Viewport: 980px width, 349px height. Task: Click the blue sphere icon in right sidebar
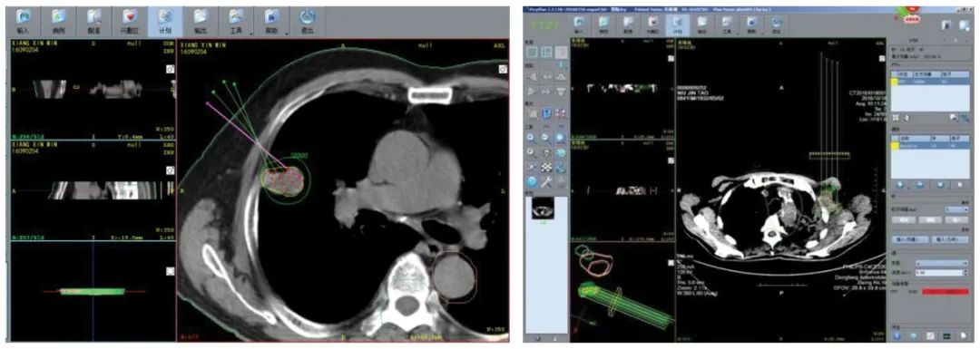click(x=532, y=181)
